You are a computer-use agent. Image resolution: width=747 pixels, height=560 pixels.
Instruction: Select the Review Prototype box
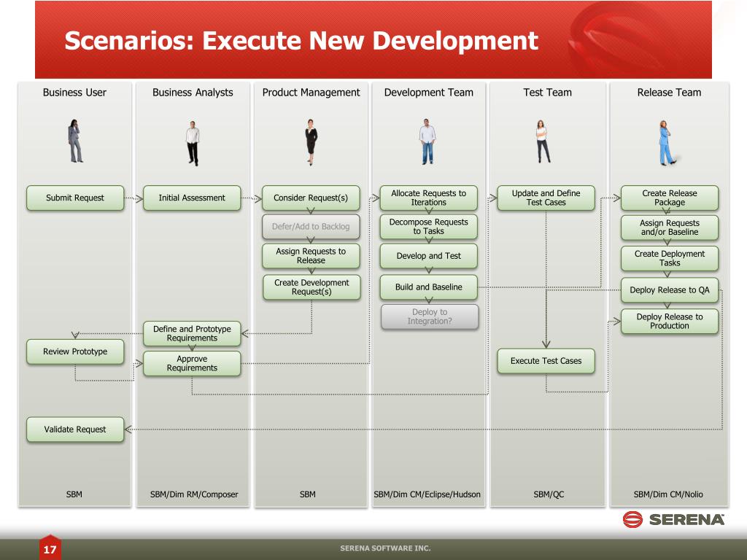(x=75, y=351)
